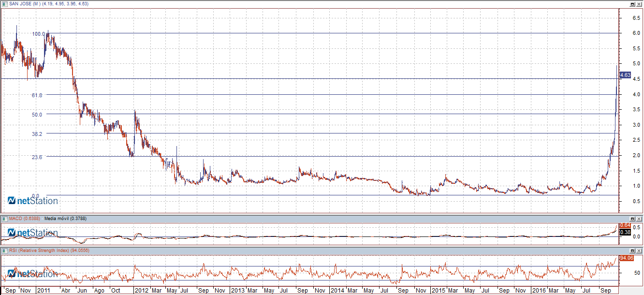The height and width of the screenshot is (295, 644).
Task: Click the 94.06 RSI value tag
Action: click(x=627, y=258)
